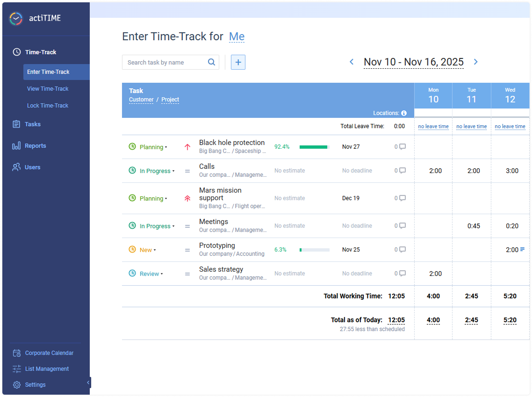The image size is (532, 397).
Task: Go to next week arrow
Action: 475,62
